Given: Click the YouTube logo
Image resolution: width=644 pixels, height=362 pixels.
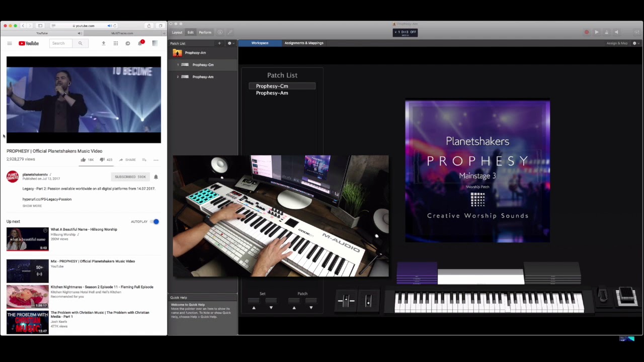Looking at the screenshot, I should [x=29, y=43].
